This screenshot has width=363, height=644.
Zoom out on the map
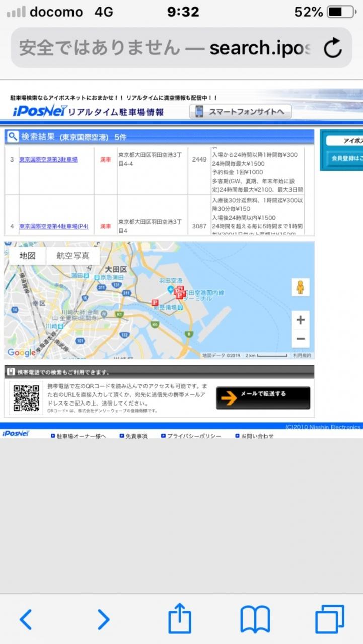coord(300,339)
